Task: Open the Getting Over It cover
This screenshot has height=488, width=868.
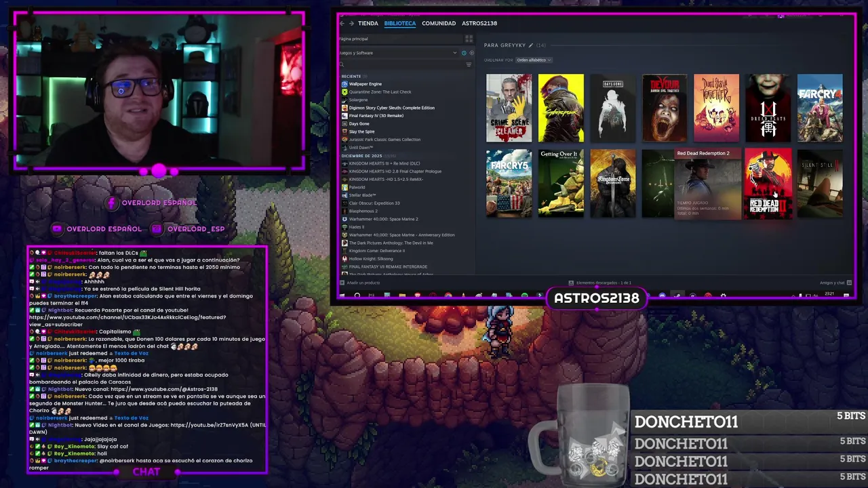Action: (561, 183)
